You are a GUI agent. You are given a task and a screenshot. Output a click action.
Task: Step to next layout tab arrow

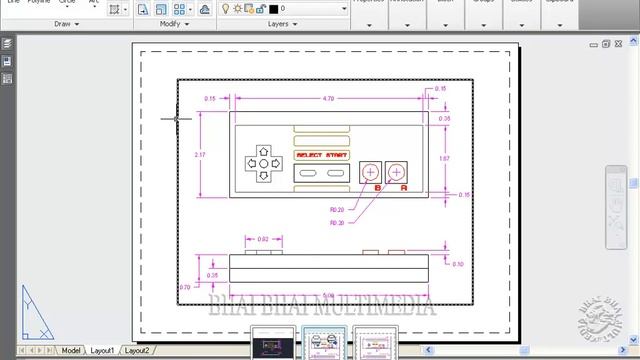(x=40, y=350)
